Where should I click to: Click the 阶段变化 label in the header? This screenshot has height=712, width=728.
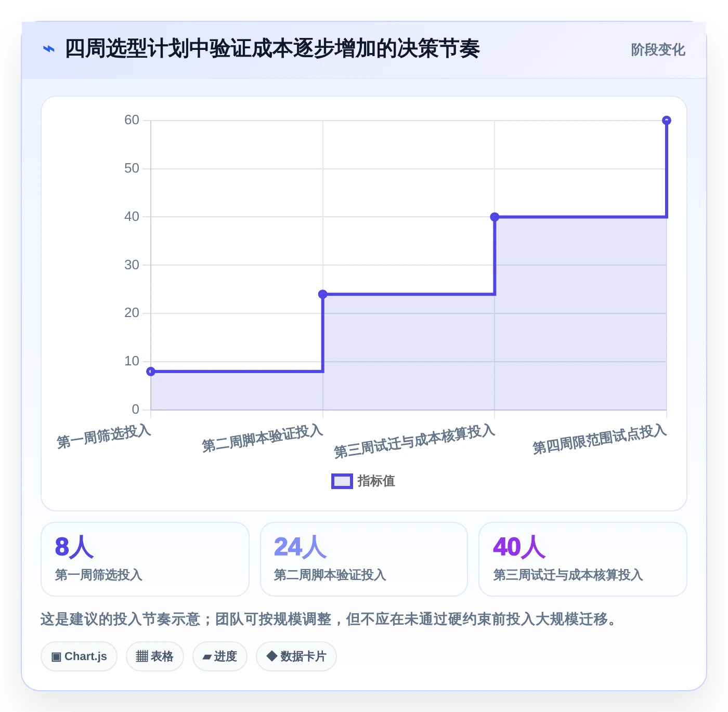(658, 50)
